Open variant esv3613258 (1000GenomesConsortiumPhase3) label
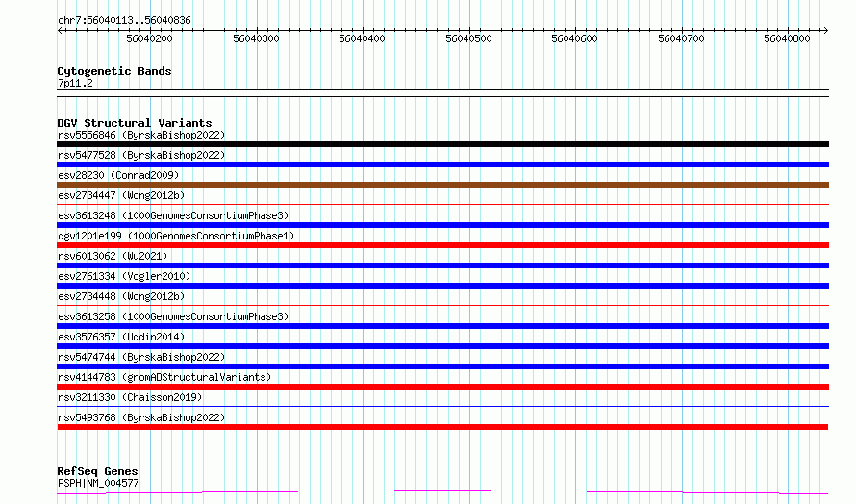The image size is (856, 504). 173,316
